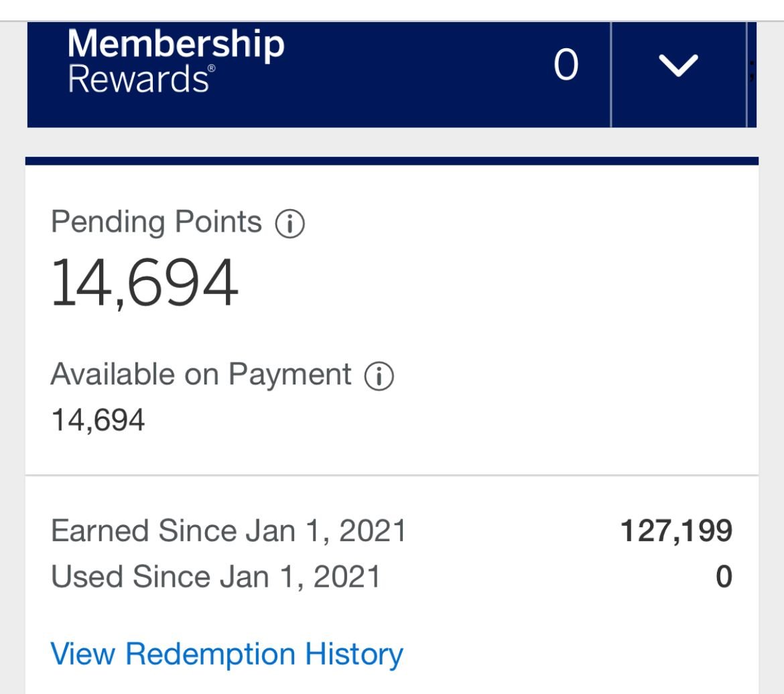Select the Earned Since Jan 1, 2021 row
This screenshot has width=784, height=694.
coord(231,529)
